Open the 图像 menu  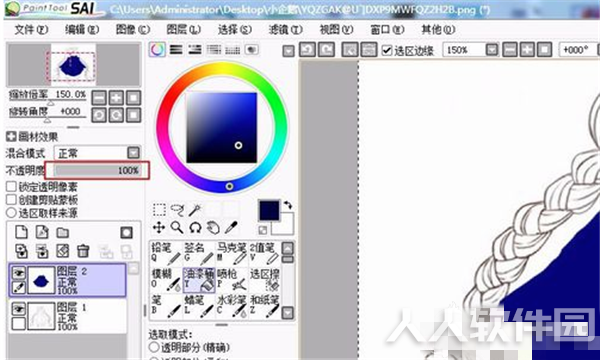click(x=132, y=29)
